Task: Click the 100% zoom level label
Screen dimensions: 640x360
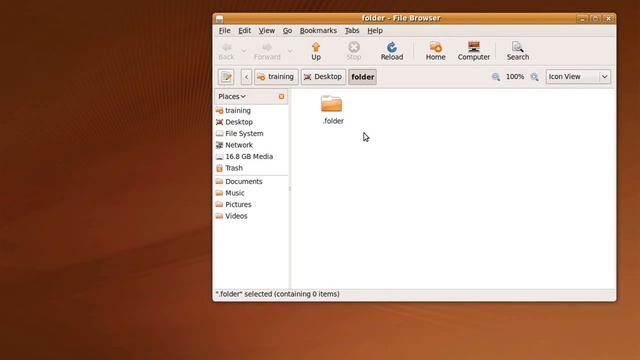Action: point(515,77)
